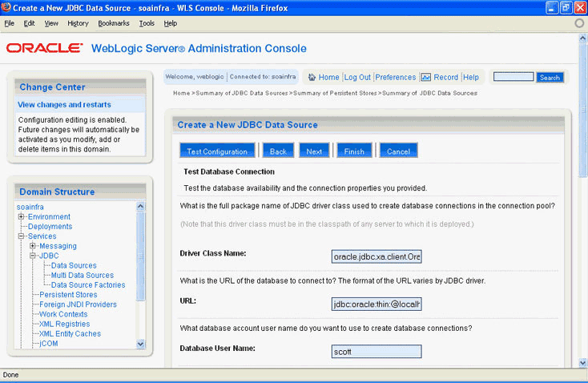Click the URL input field
588x383 pixels.
coord(377,304)
